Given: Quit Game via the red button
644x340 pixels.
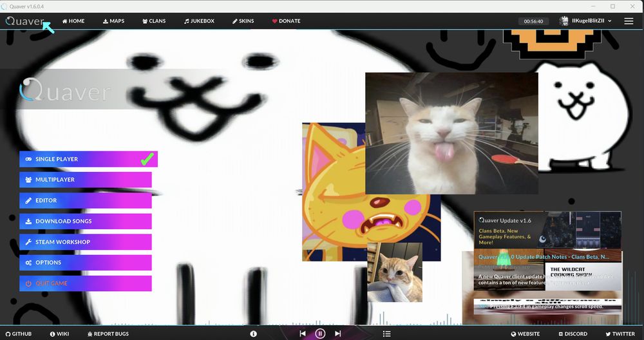Looking at the screenshot, I should 86,283.
